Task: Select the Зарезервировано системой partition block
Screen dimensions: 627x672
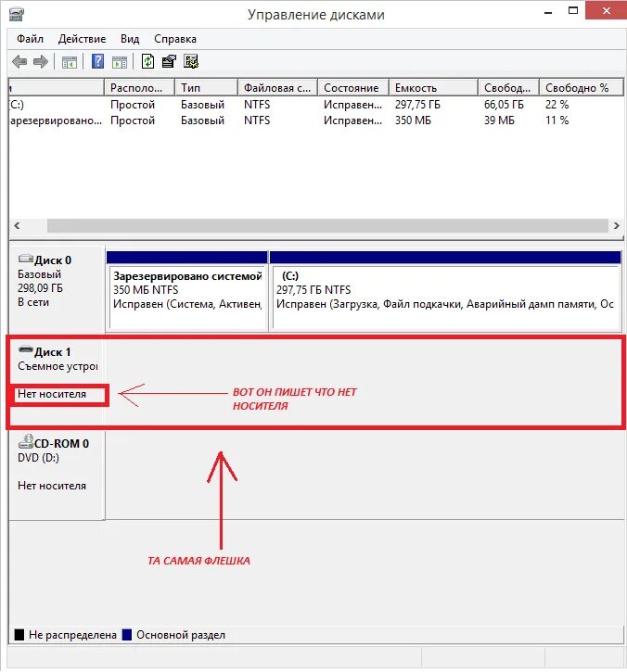Action: 187,291
